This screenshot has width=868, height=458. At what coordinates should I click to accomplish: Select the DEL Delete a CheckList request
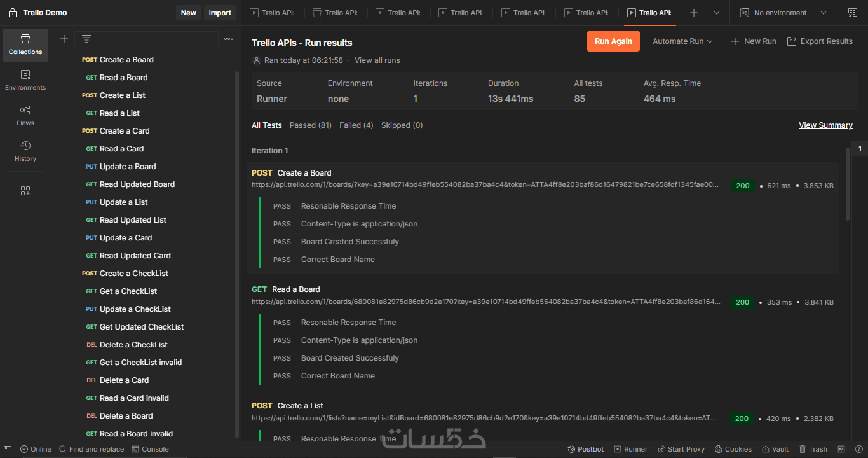(x=127, y=345)
